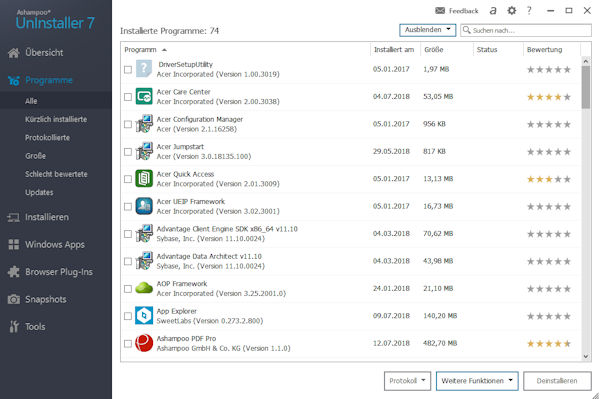Select Updates in the sidebar
This screenshot has width=600, height=399.
[39, 192]
